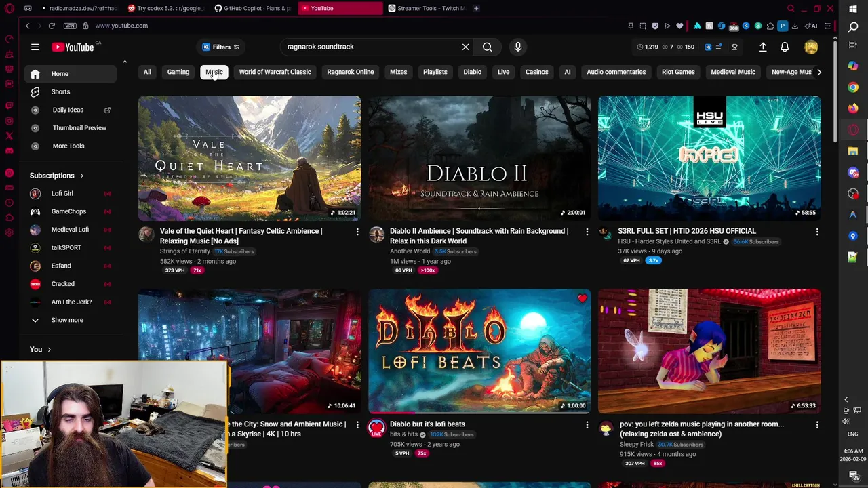The image size is (868, 488).
Task: Open the GameChops subscription
Action: [71, 211]
